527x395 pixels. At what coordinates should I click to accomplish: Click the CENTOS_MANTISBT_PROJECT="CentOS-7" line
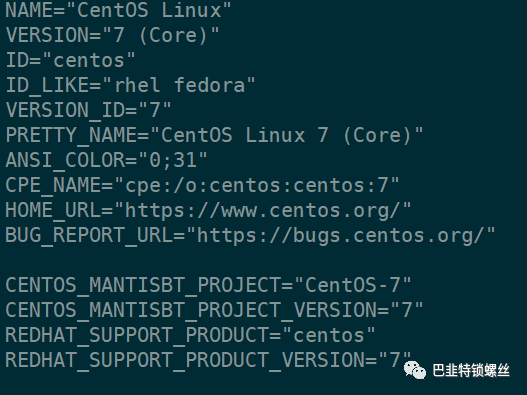208,286
